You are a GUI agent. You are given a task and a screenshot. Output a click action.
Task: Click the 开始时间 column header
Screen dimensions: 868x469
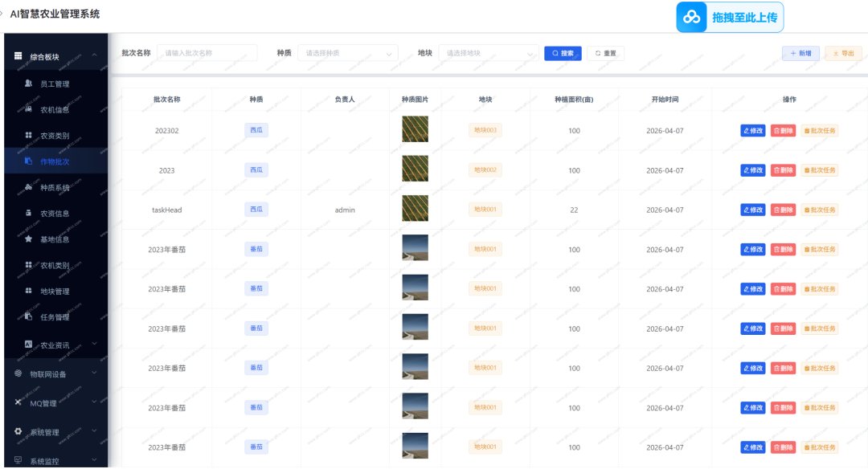(665, 100)
